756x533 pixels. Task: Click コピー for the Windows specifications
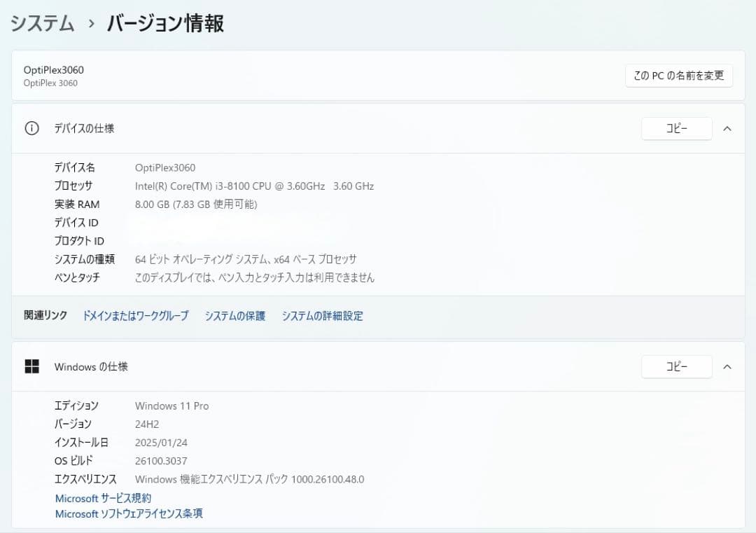[676, 366]
